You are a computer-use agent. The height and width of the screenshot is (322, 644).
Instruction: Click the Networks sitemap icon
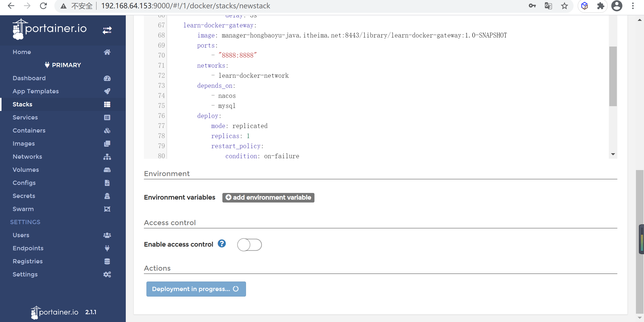point(107,157)
